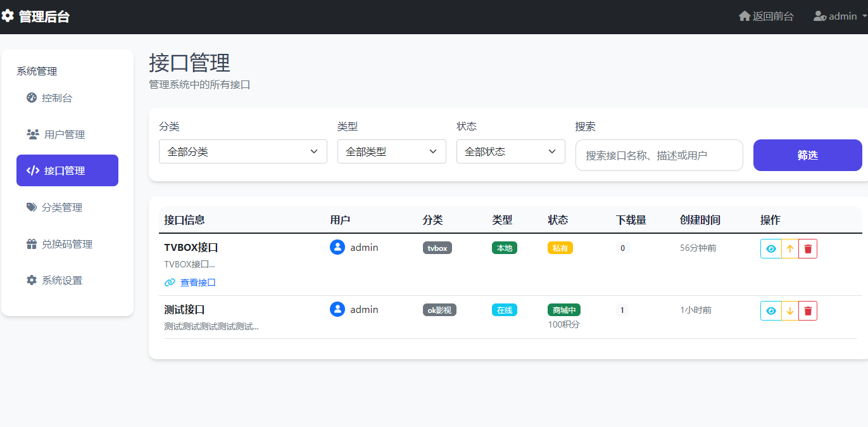Expand the admin account menu
The height and width of the screenshot is (427, 868).
tap(837, 16)
